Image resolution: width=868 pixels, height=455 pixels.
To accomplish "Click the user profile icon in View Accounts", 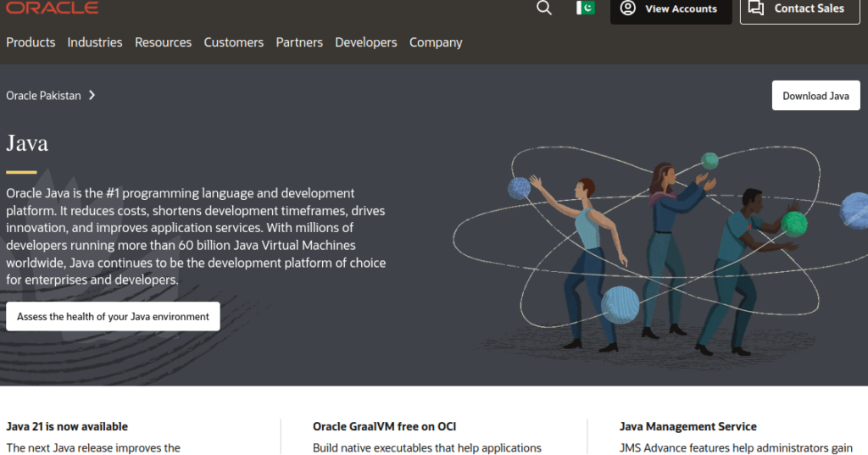I will click(627, 8).
